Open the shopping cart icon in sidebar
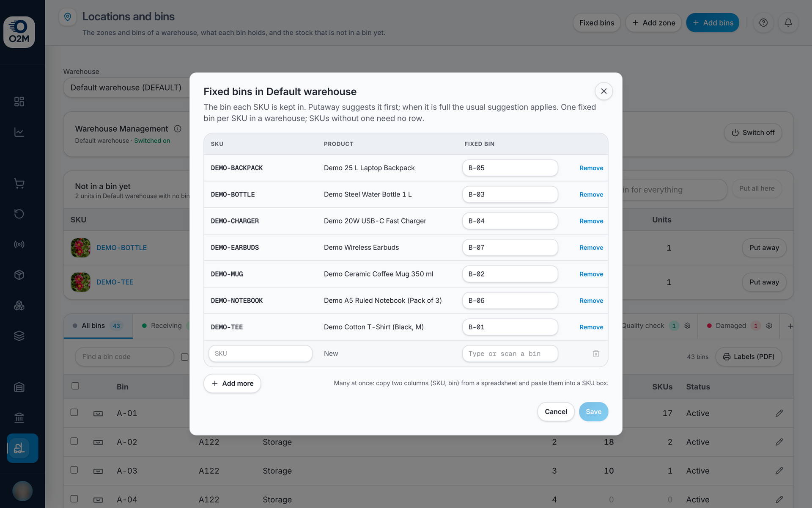 coord(19,183)
